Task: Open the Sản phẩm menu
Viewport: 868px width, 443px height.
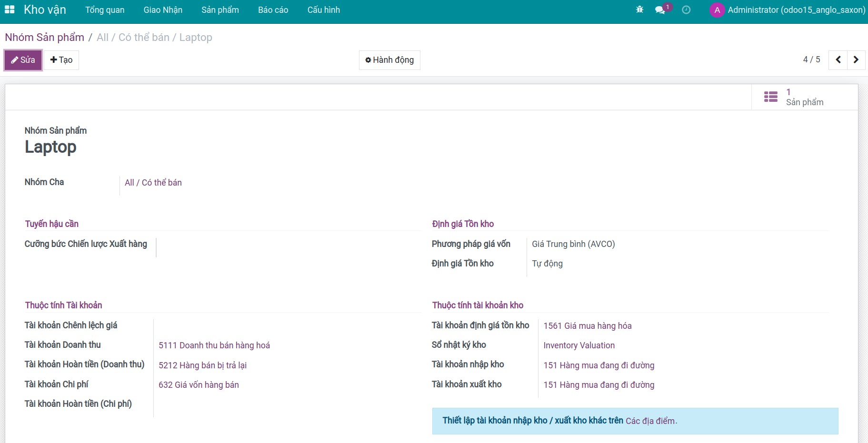Action: 220,10
